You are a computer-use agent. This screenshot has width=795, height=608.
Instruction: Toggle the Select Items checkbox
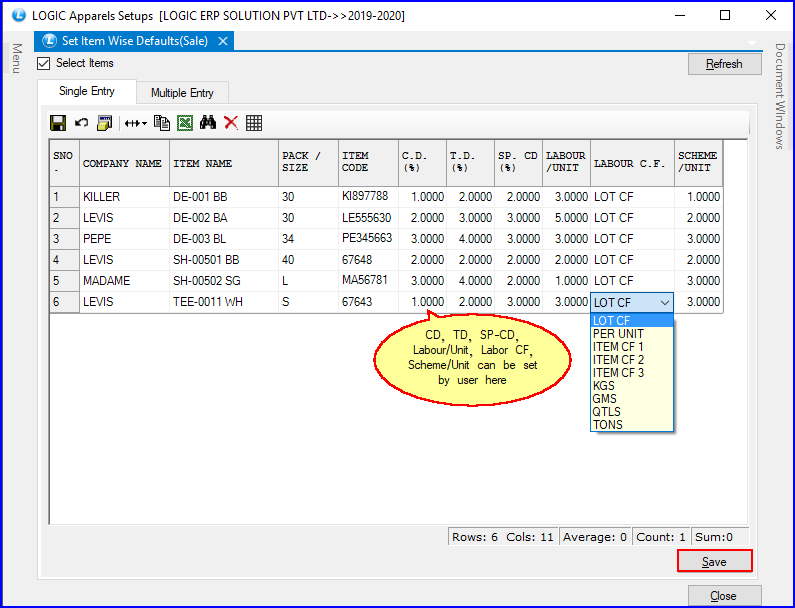tap(44, 63)
